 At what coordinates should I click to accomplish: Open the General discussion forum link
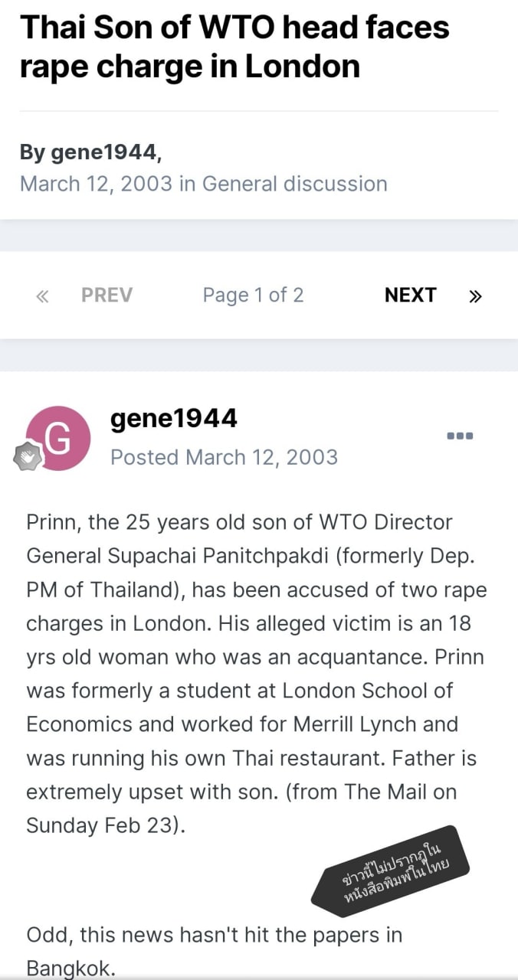click(294, 184)
